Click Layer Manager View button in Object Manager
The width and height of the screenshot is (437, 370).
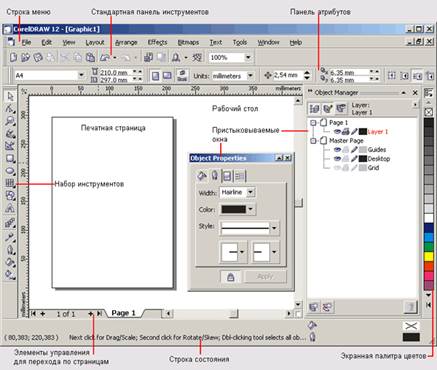[341, 108]
